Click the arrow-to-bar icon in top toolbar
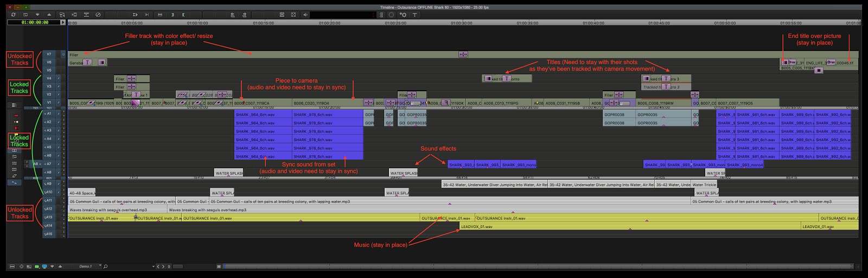The height and width of the screenshot is (278, 868). point(146,15)
